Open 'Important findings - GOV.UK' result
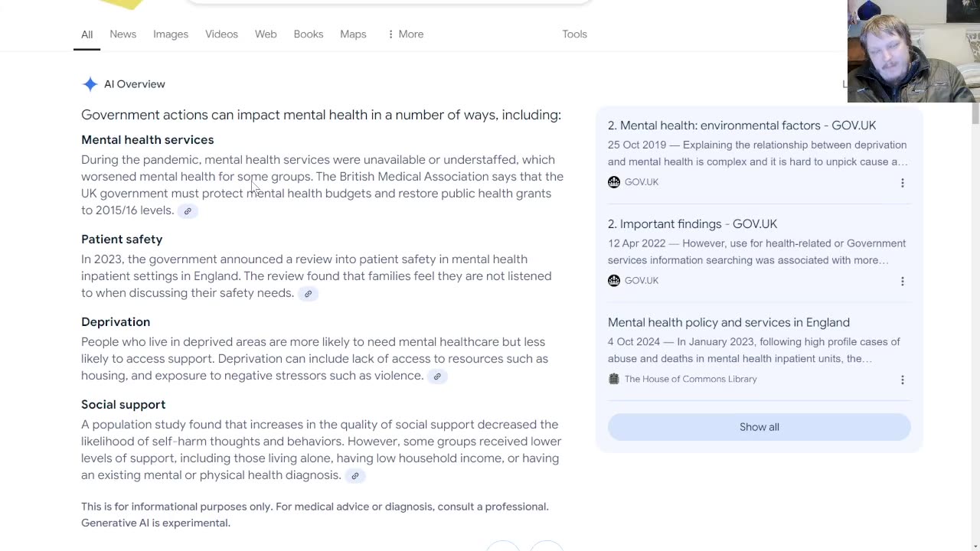 point(692,223)
